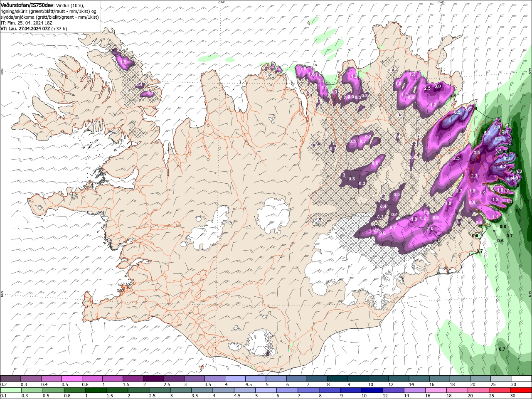Click the lilac rain swatch labeled 14
The width and height of the screenshot is (532, 399).
[x=414, y=390]
